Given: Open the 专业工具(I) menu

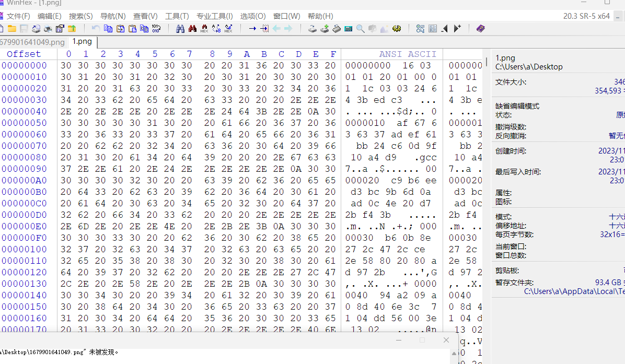Looking at the screenshot, I should [215, 16].
